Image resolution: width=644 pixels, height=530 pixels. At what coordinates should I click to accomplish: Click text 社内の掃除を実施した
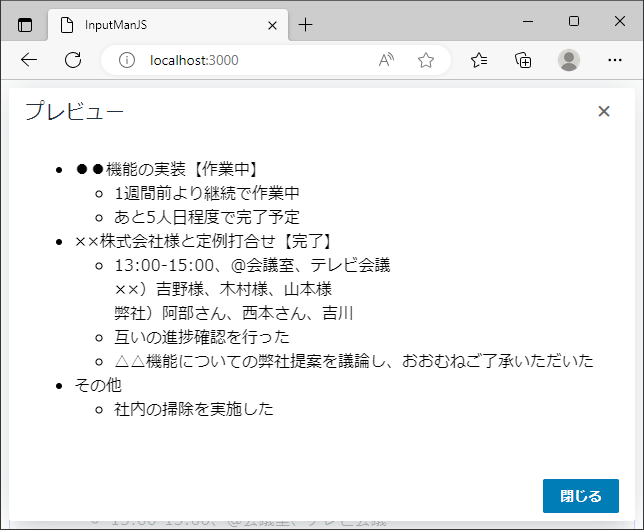(x=194, y=409)
